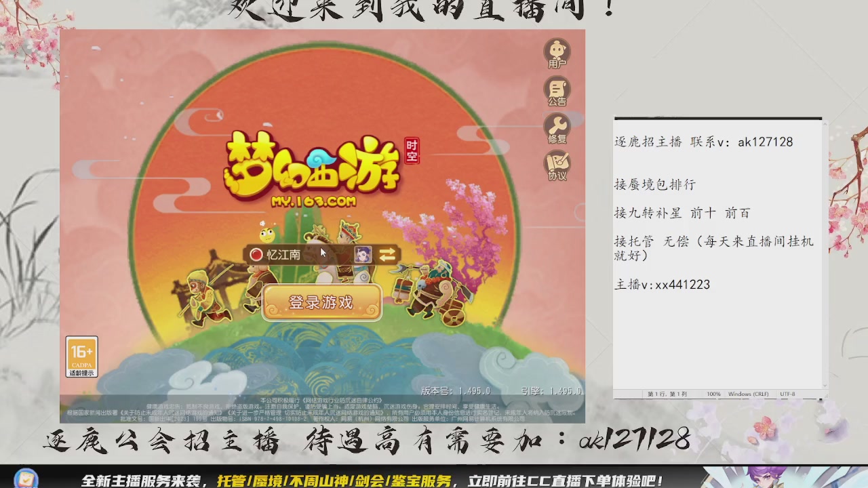The width and height of the screenshot is (868, 488).
Task: Open the 忆江南 server selector
Action: click(322, 255)
